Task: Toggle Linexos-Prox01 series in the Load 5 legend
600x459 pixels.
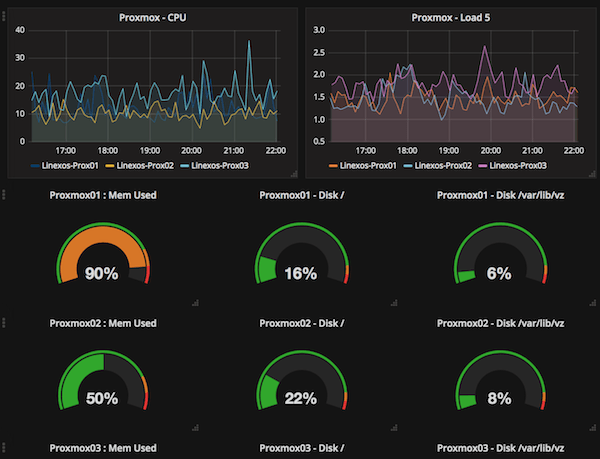Action: pyautogui.click(x=368, y=166)
